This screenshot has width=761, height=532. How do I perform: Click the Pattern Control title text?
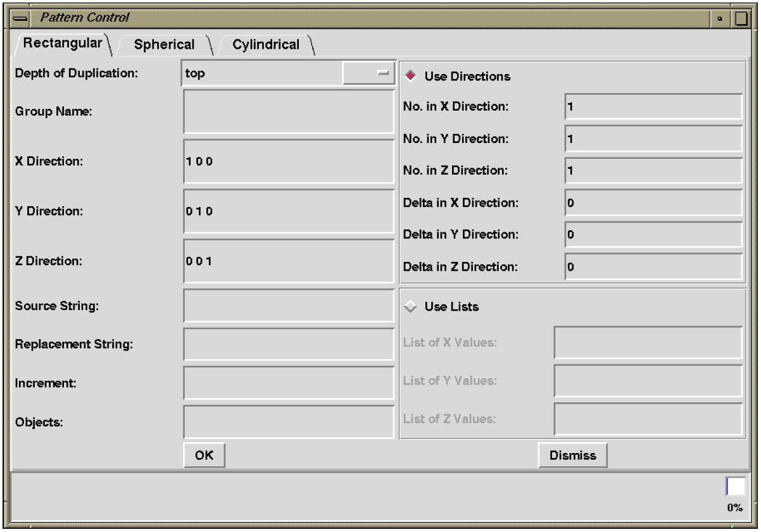pos(85,18)
